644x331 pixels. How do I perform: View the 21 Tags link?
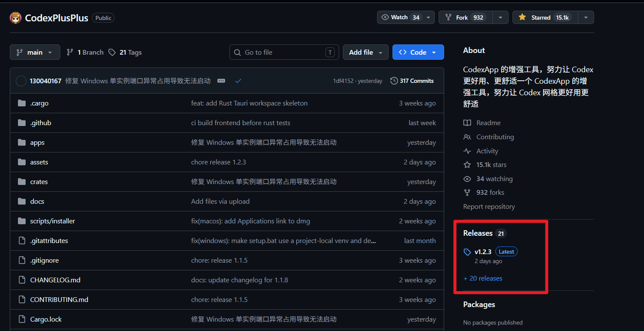125,53
